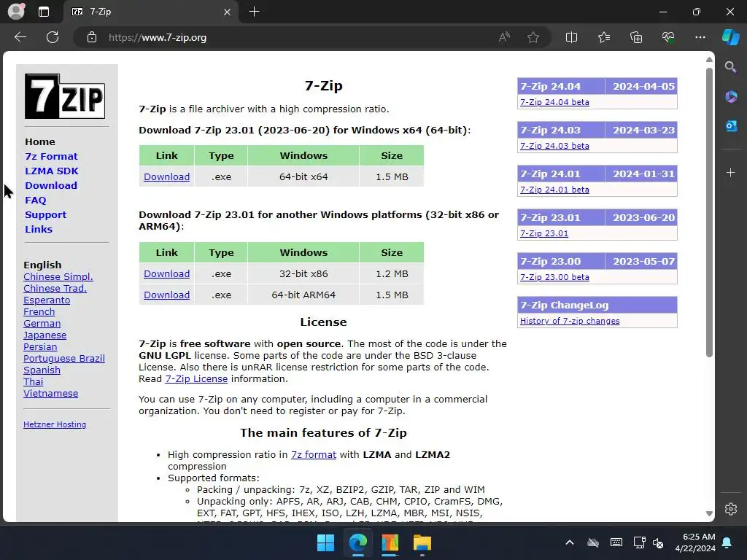This screenshot has height=560, width=747.
Task: Open 7-Zip 23.01 news link
Action: (x=544, y=233)
